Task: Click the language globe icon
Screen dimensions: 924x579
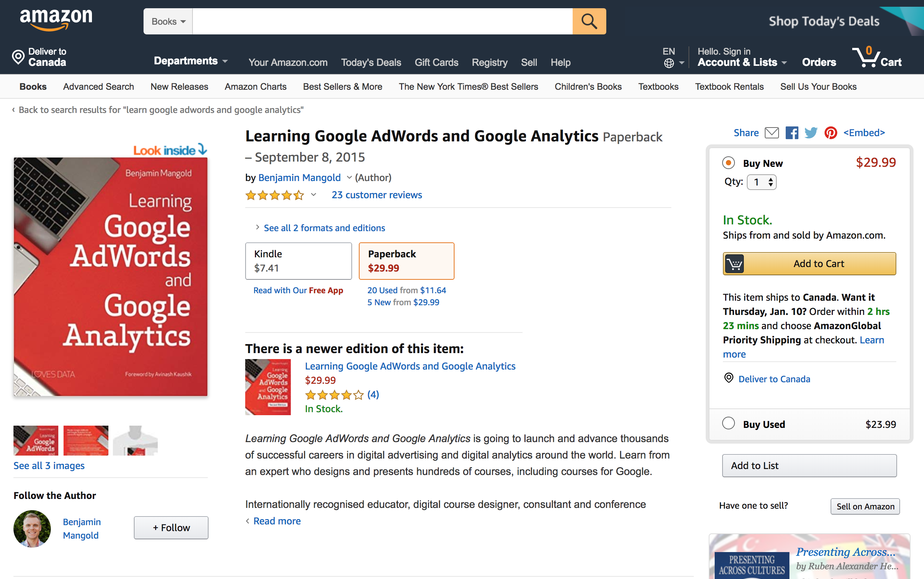Action: 669,63
